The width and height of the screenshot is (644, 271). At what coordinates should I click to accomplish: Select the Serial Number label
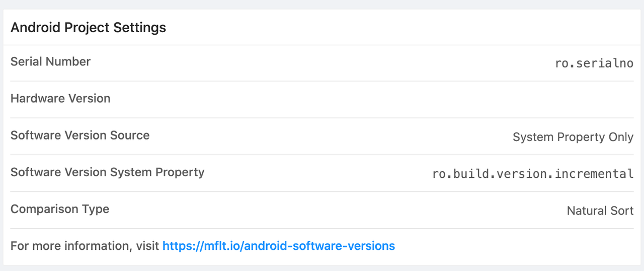click(50, 62)
